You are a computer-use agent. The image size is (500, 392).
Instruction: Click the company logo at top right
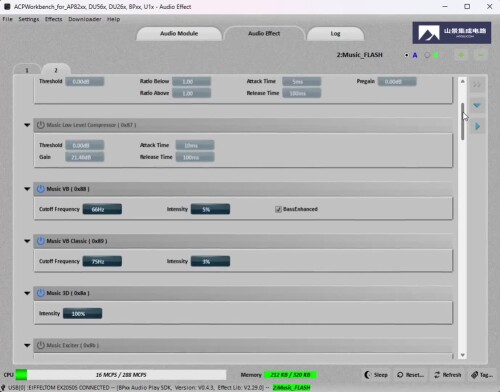452,33
